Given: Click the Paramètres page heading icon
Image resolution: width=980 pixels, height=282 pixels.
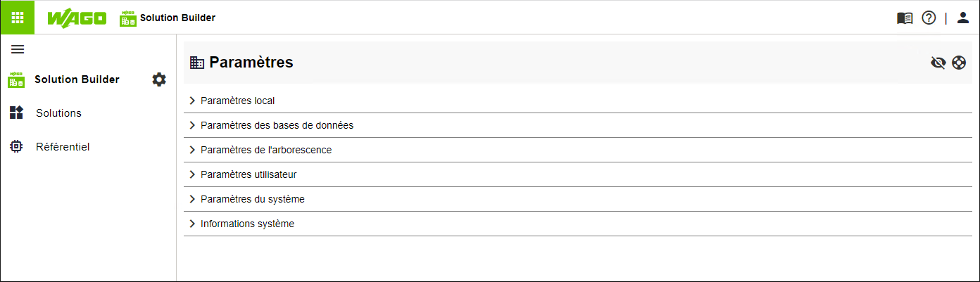Looking at the screenshot, I should click(197, 63).
